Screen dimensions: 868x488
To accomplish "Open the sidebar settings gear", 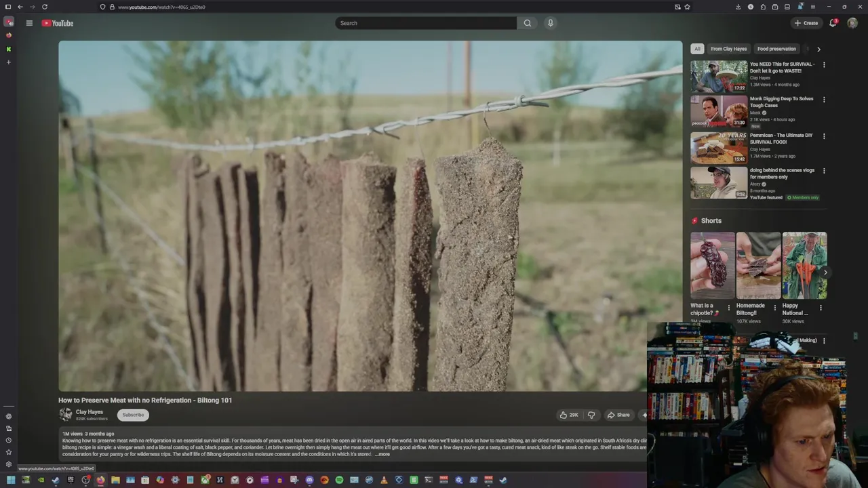I will 9,464.
